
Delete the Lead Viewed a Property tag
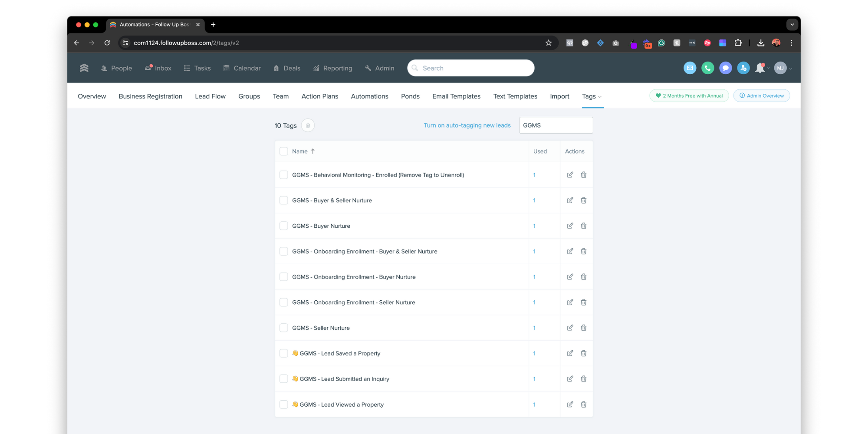click(584, 404)
